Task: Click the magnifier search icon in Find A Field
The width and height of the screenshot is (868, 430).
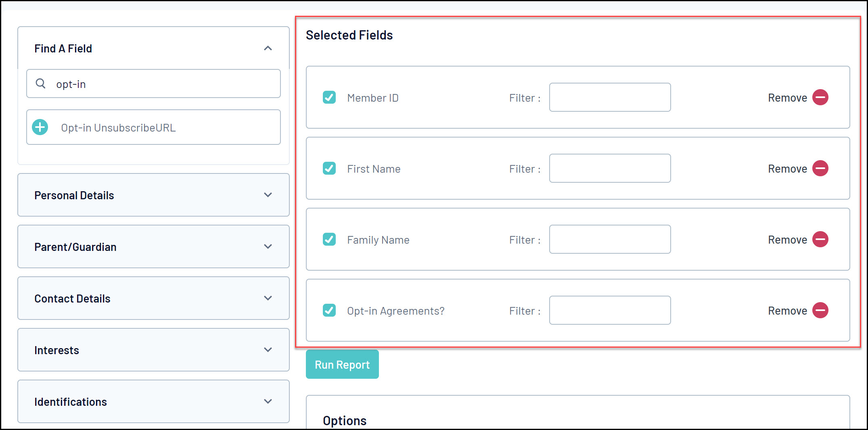Action: pyautogui.click(x=41, y=83)
